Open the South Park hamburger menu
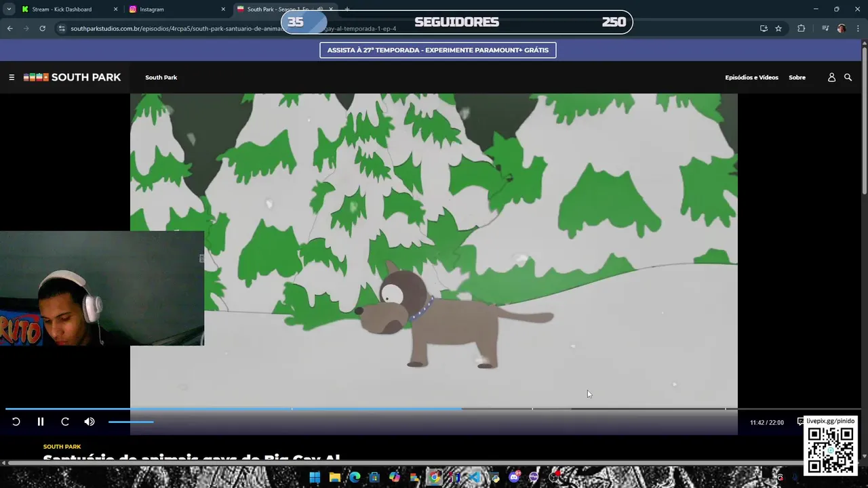The width and height of the screenshot is (868, 488). click(12, 77)
